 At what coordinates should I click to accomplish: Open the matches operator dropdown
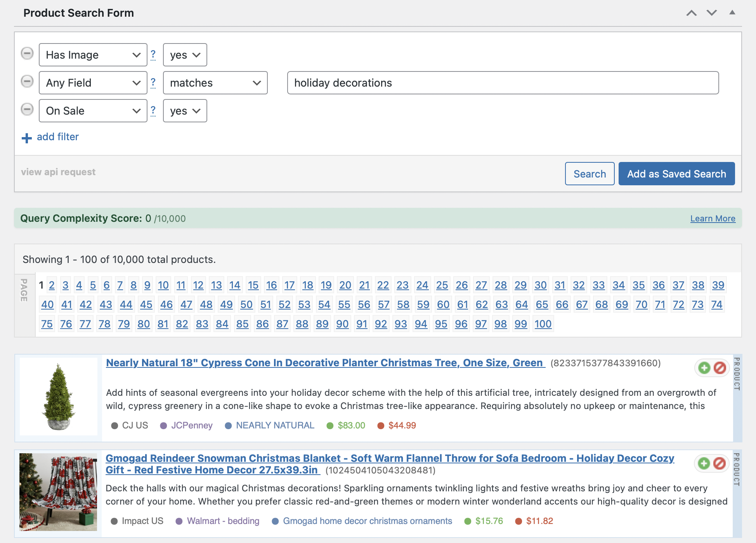215,83
